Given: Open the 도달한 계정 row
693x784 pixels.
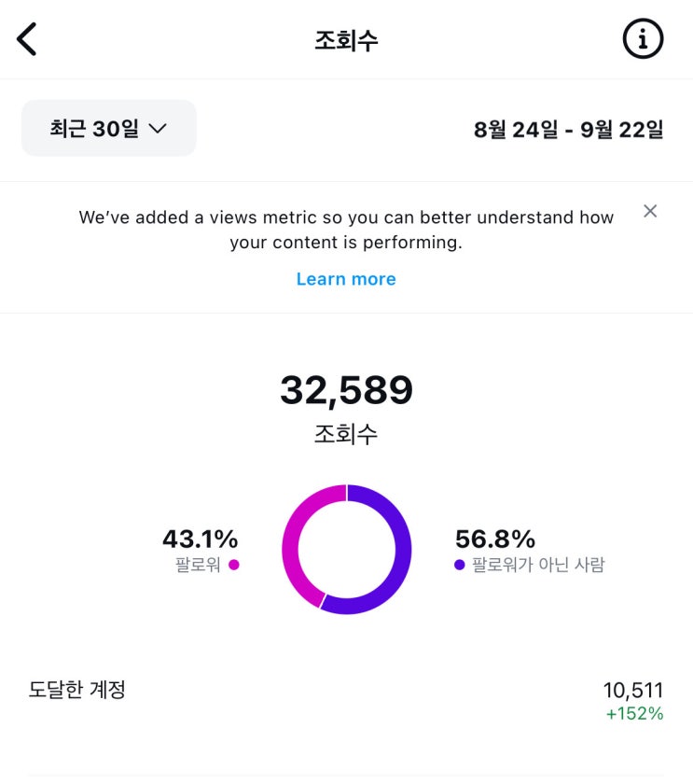Looking at the screenshot, I should (x=77, y=691).
